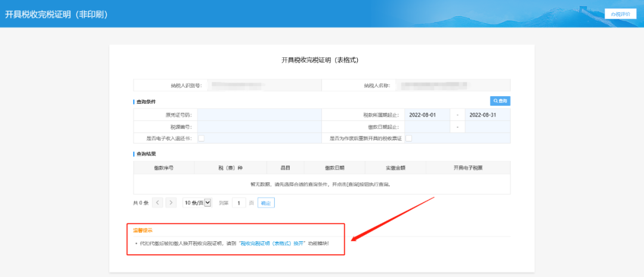The width and height of the screenshot is (644, 277).
Task: Click the 税（费）种 column header
Action: pyautogui.click(x=230, y=168)
